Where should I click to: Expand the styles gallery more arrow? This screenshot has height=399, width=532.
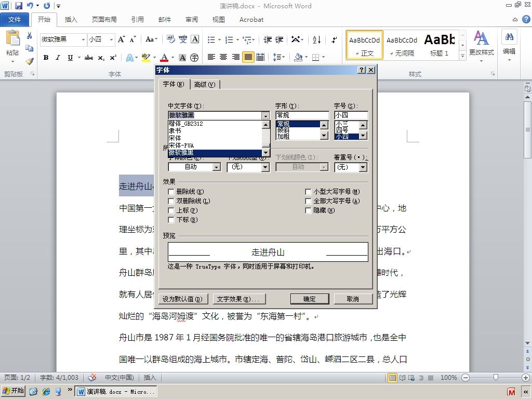(462, 55)
